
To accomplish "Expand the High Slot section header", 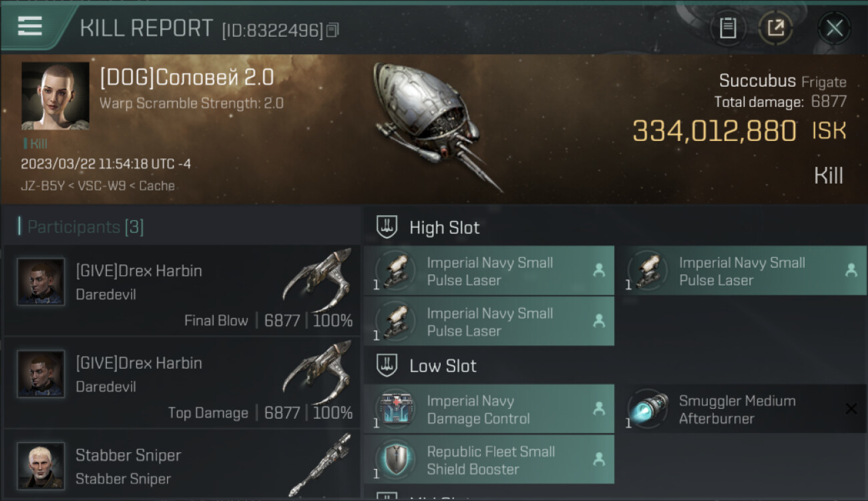I will pyautogui.click(x=615, y=228).
